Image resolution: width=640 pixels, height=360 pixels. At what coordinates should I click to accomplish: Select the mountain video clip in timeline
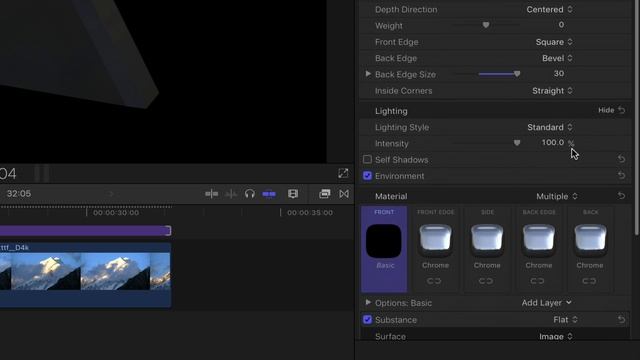(85, 275)
